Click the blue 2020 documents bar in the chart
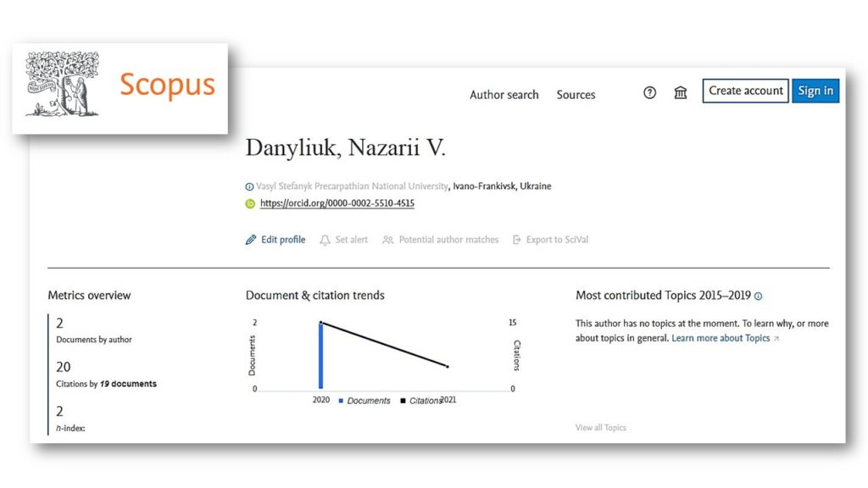Screen dimensions: 868x488 320,355
